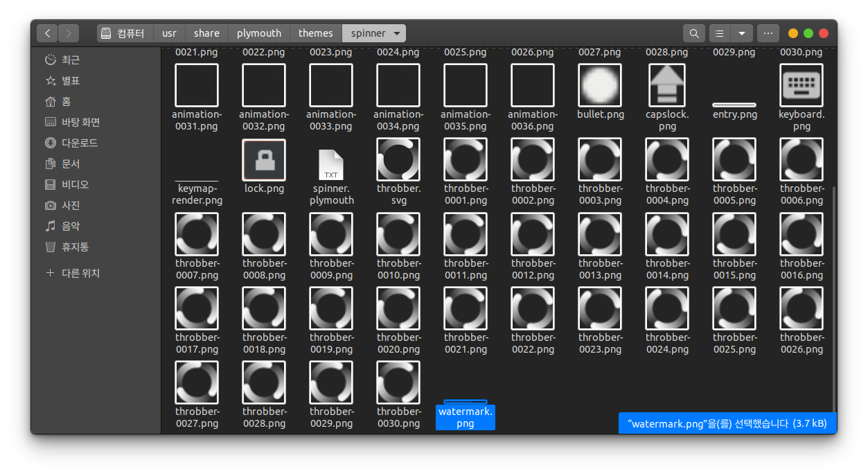Screen dimensions: 868x476
Task: Select 별표 starred in sidebar
Action: click(70, 80)
